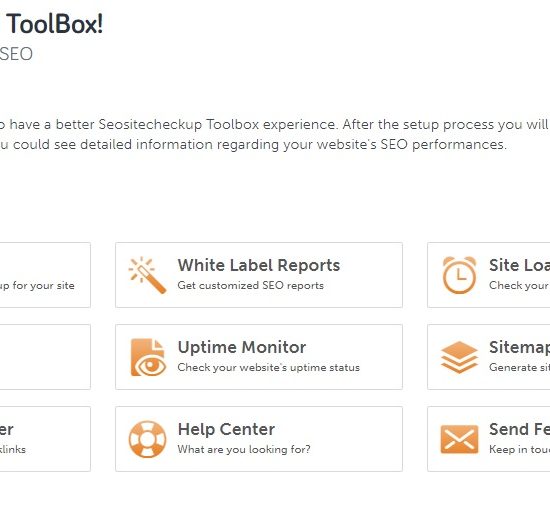
Task: Click 'Generate sit…' subtitle under Sitemap
Action: pos(519,367)
